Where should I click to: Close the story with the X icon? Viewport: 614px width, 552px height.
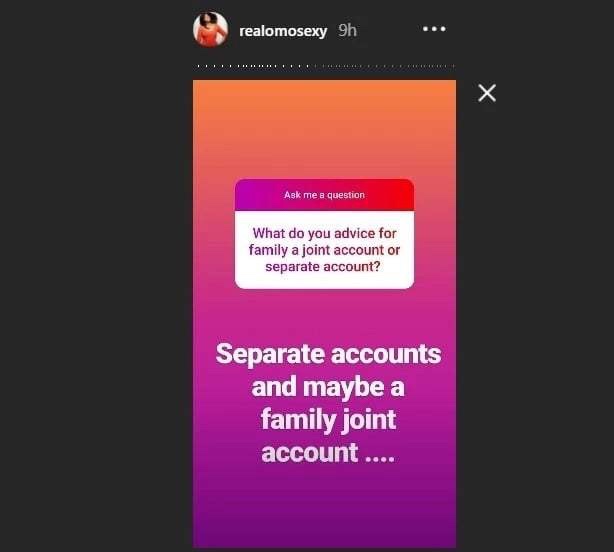click(487, 93)
